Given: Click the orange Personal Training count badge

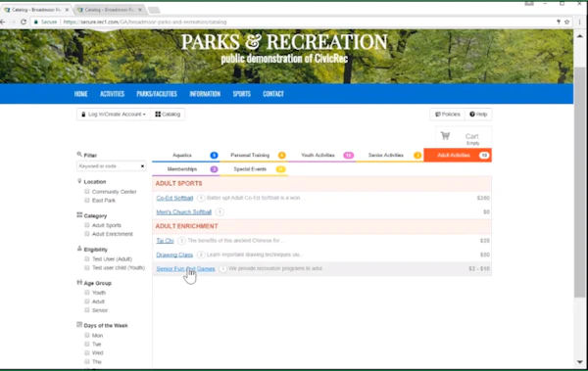Looking at the screenshot, I should (x=281, y=155).
